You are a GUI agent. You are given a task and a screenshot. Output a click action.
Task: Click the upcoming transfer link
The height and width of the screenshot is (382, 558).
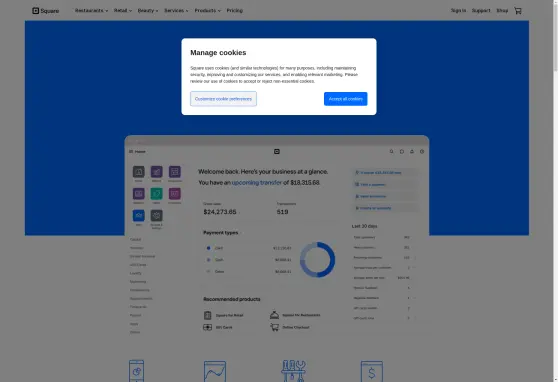(x=257, y=183)
